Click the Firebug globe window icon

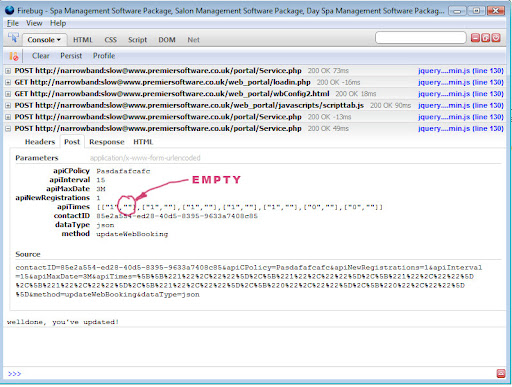click(x=9, y=11)
